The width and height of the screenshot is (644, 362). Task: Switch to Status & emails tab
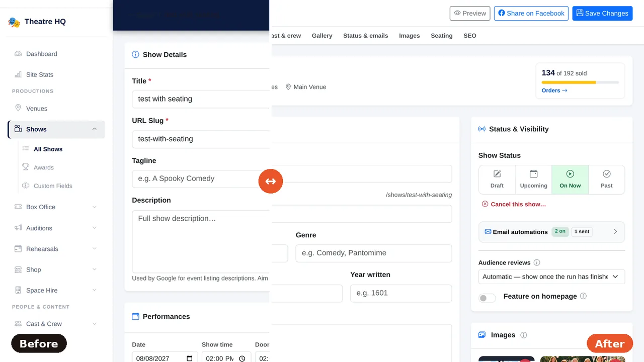tap(366, 36)
